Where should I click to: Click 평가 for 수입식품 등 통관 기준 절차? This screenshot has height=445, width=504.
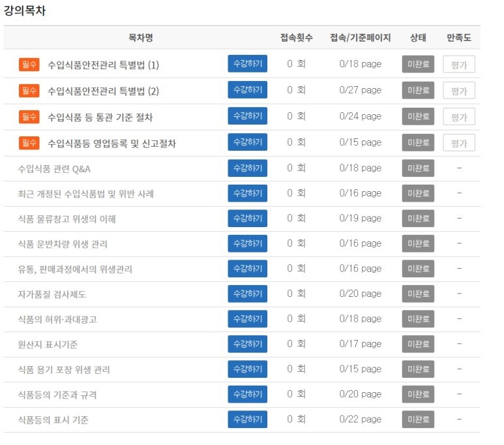(458, 117)
